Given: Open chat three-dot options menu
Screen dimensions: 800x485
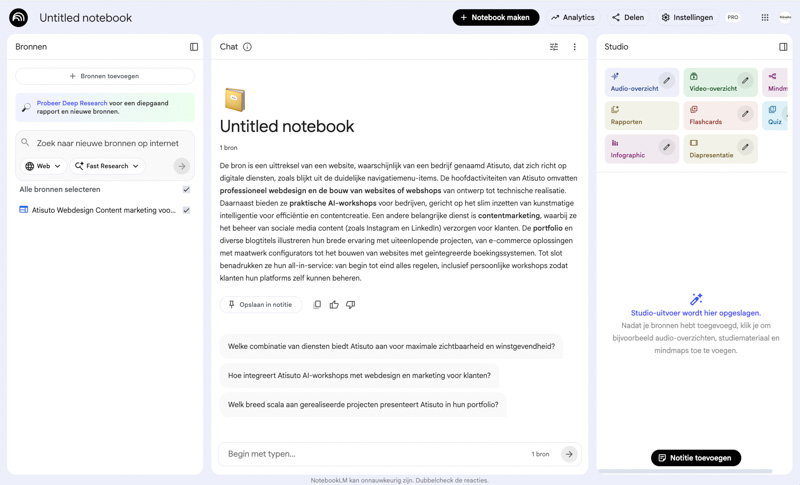Looking at the screenshot, I should (x=574, y=47).
